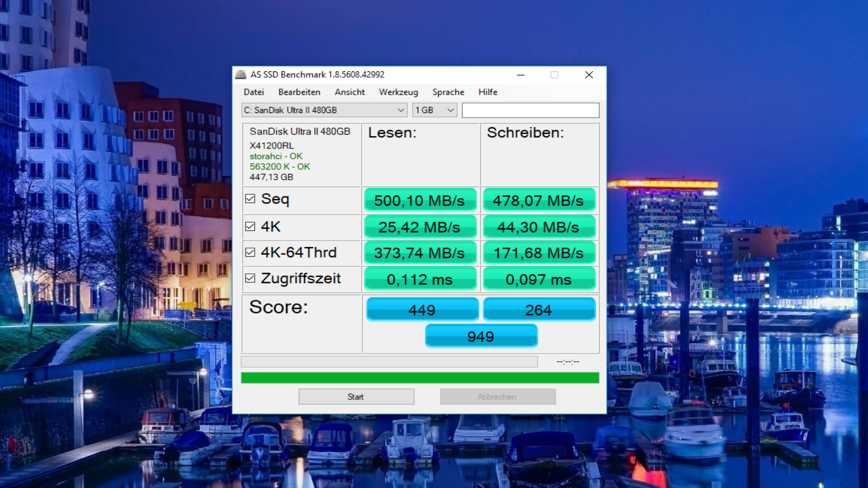Open the Sprache language menu
The width and height of the screenshot is (868, 488).
(x=448, y=92)
